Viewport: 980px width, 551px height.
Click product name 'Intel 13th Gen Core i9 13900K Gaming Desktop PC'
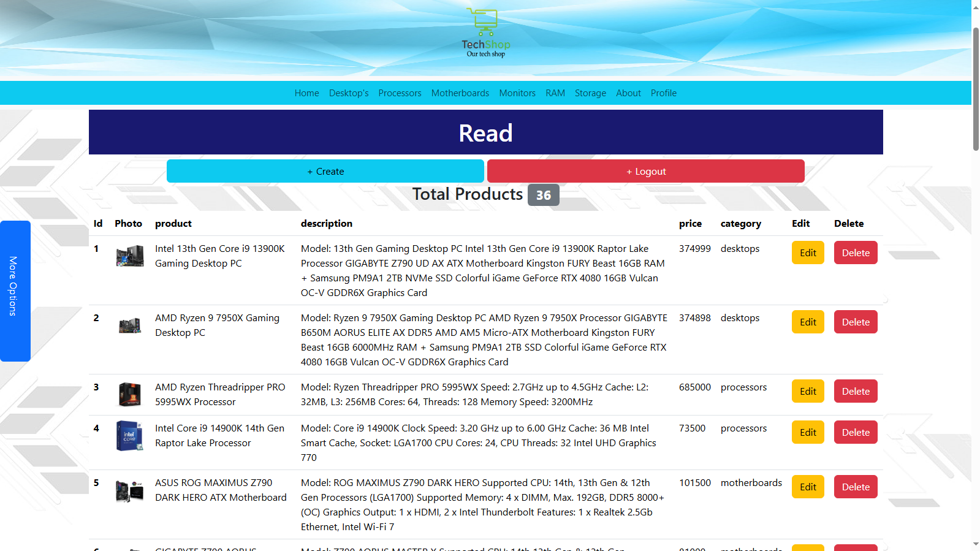220,256
